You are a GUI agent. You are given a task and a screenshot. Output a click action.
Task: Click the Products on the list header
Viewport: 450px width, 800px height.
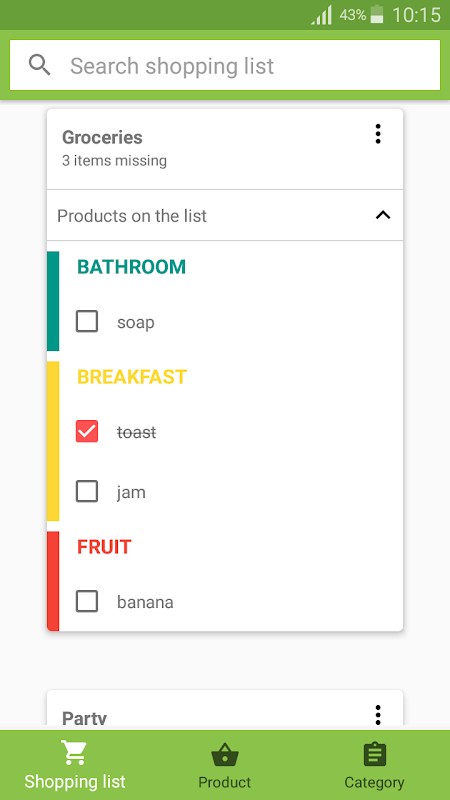[x=225, y=215]
